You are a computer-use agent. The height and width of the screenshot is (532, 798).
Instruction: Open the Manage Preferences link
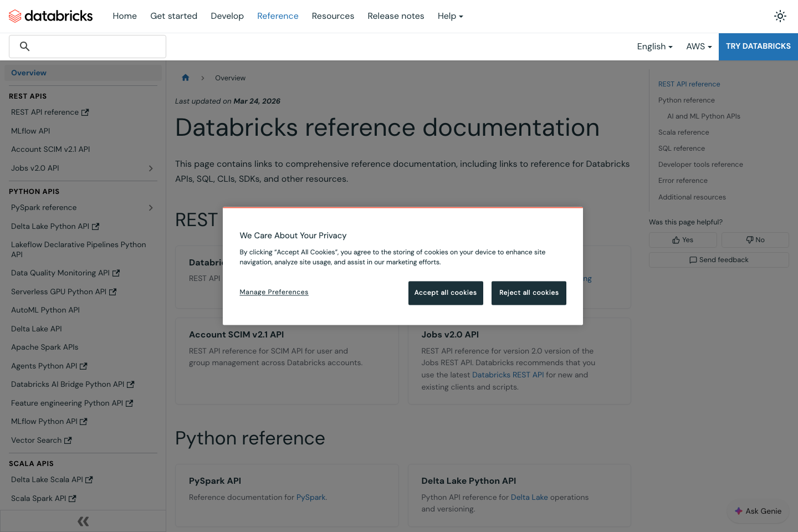pyautogui.click(x=274, y=291)
